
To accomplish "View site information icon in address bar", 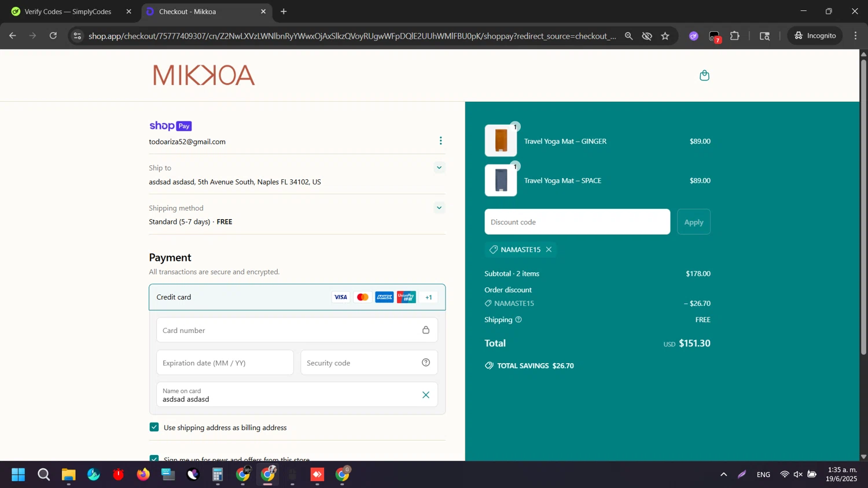I will 77,36.
